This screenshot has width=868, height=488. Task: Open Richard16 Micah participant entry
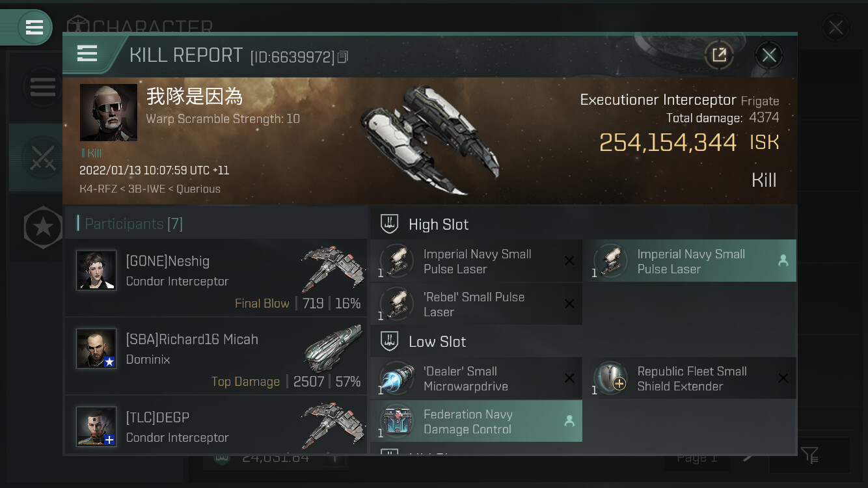click(x=216, y=357)
